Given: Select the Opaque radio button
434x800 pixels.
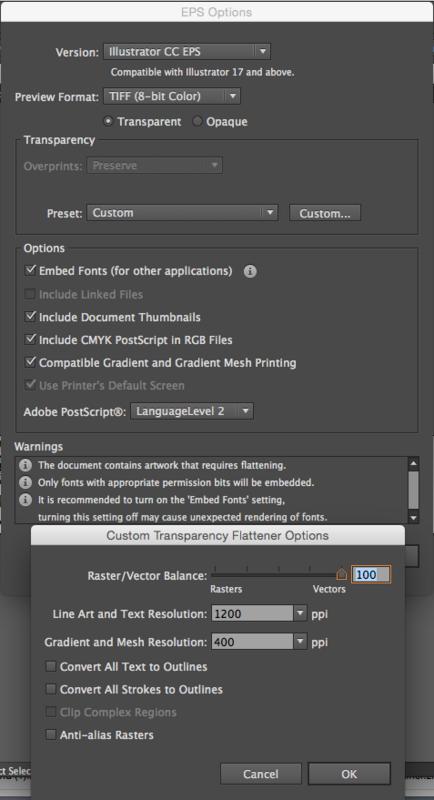Looking at the screenshot, I should point(197,122).
